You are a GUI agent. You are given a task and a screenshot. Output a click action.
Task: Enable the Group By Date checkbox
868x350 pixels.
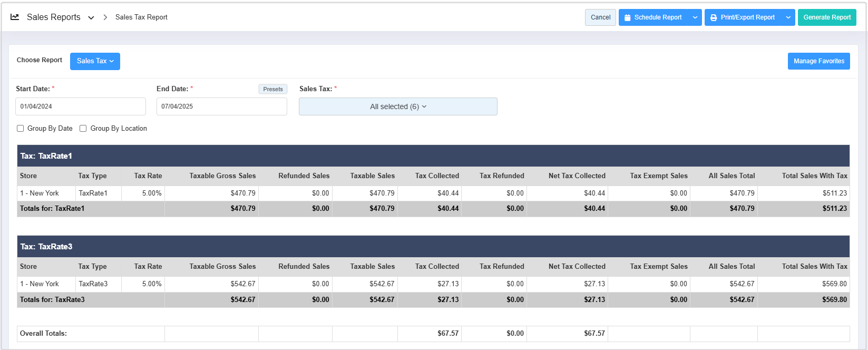21,128
